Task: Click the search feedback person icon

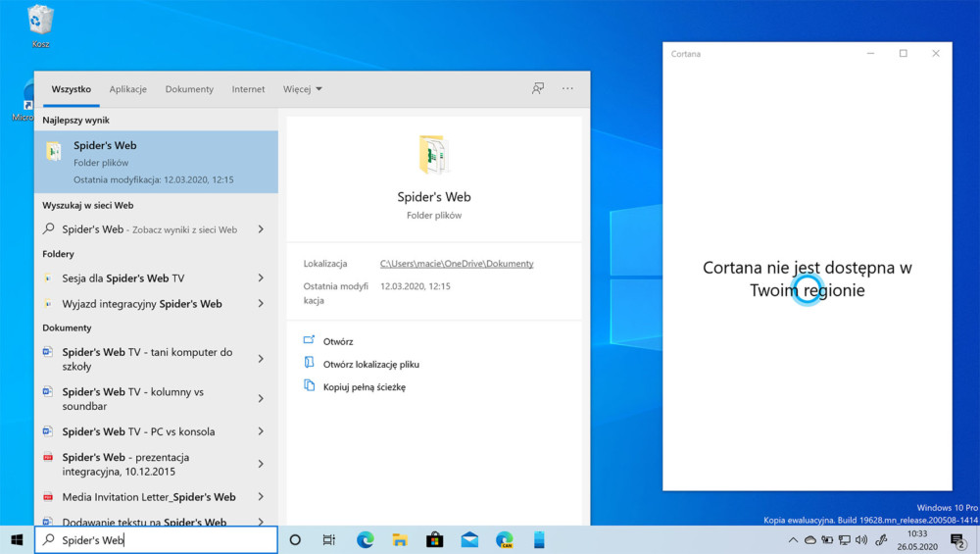Action: (537, 89)
